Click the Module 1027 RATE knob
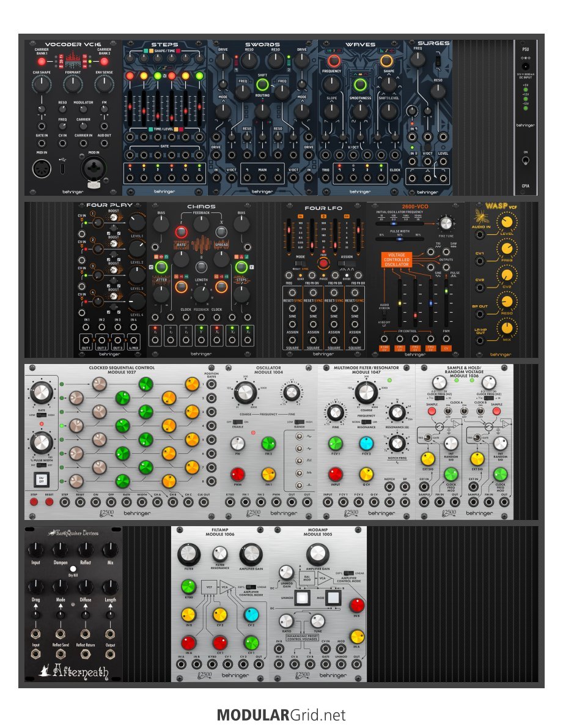Screen dimensions: 563x728 point(42,393)
